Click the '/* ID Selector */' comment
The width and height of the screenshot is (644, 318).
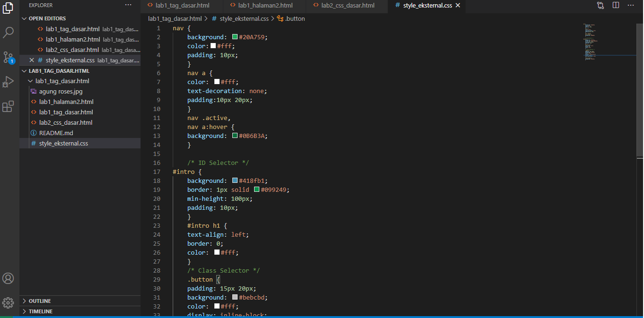coord(218,163)
